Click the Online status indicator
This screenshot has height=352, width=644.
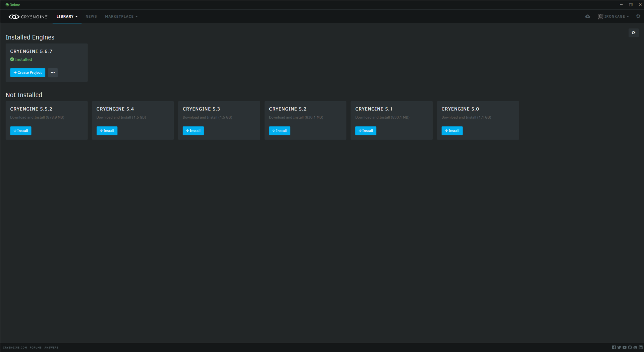coord(13,5)
